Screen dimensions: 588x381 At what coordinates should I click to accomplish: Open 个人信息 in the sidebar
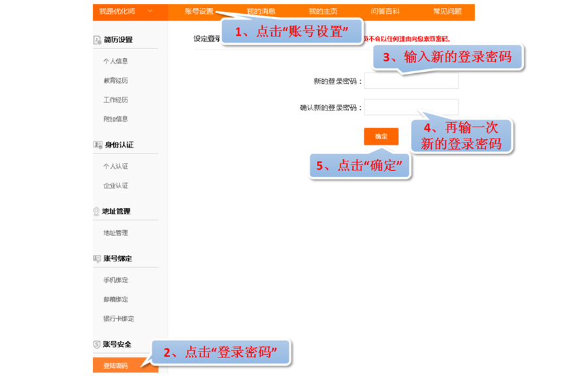(116, 61)
